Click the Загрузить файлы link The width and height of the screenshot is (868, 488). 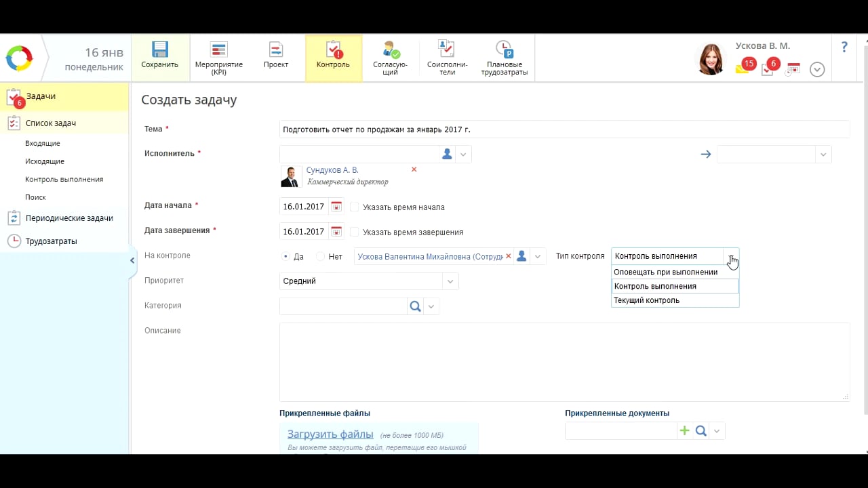click(x=330, y=434)
